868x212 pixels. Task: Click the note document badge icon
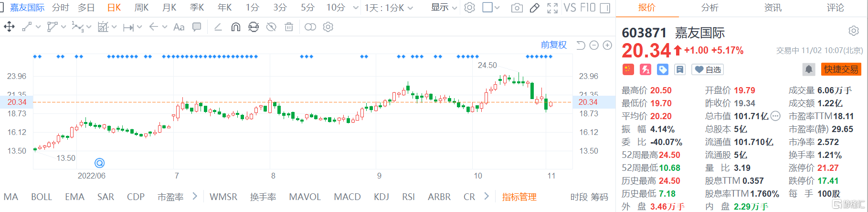(x=680, y=69)
